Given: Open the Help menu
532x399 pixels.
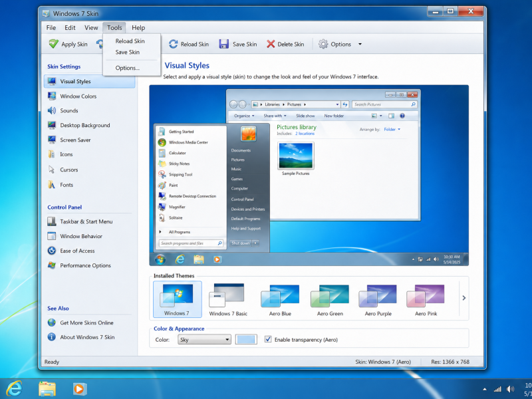Looking at the screenshot, I should click(x=138, y=28).
